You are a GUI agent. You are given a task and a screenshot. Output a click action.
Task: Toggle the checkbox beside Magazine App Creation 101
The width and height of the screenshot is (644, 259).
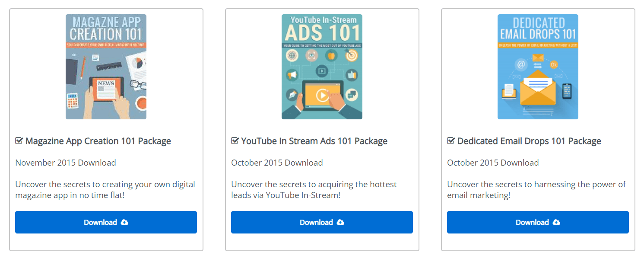tap(19, 141)
